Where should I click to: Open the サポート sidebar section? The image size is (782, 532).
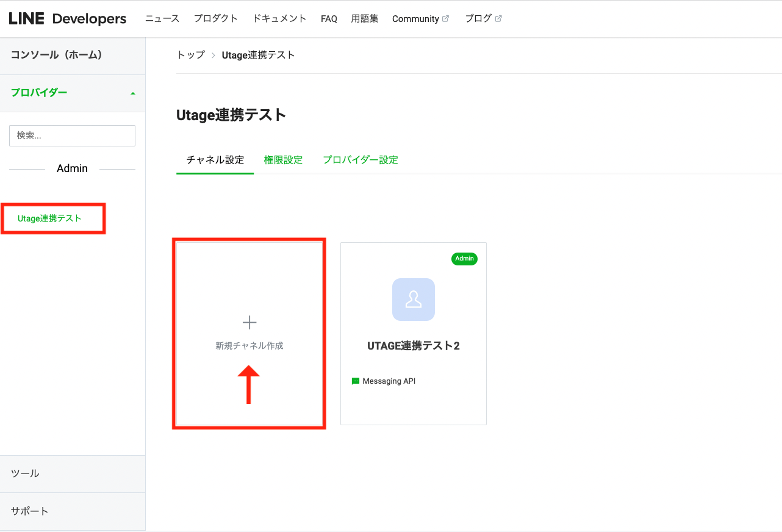pyautogui.click(x=29, y=511)
